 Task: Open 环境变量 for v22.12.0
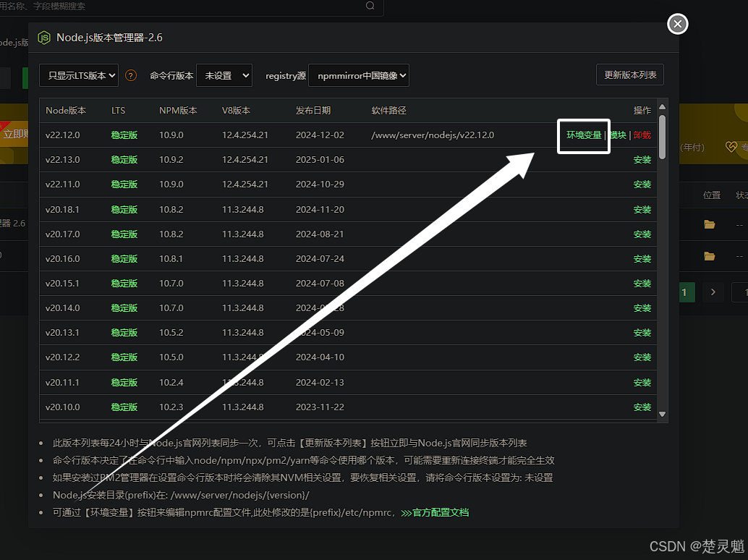tap(584, 135)
